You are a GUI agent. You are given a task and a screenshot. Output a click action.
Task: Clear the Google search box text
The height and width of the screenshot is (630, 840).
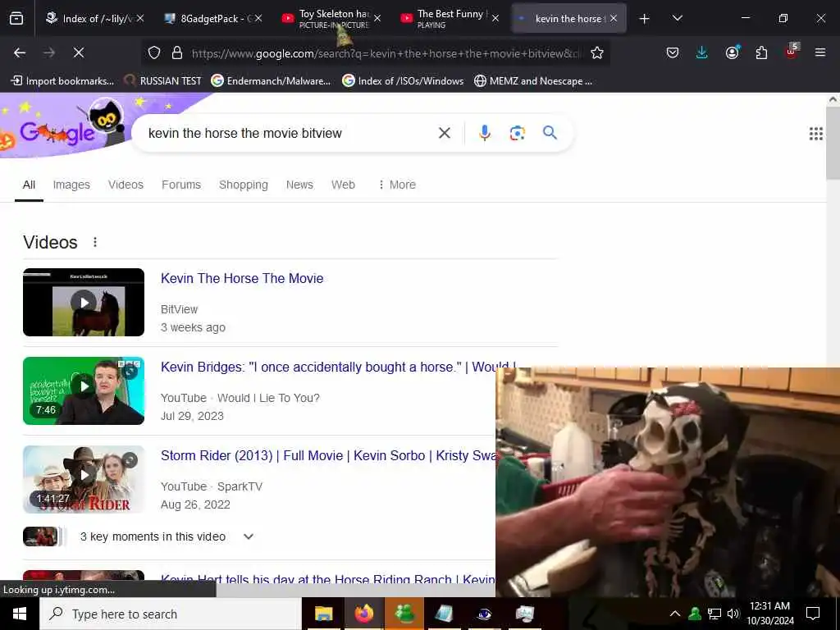pos(445,133)
